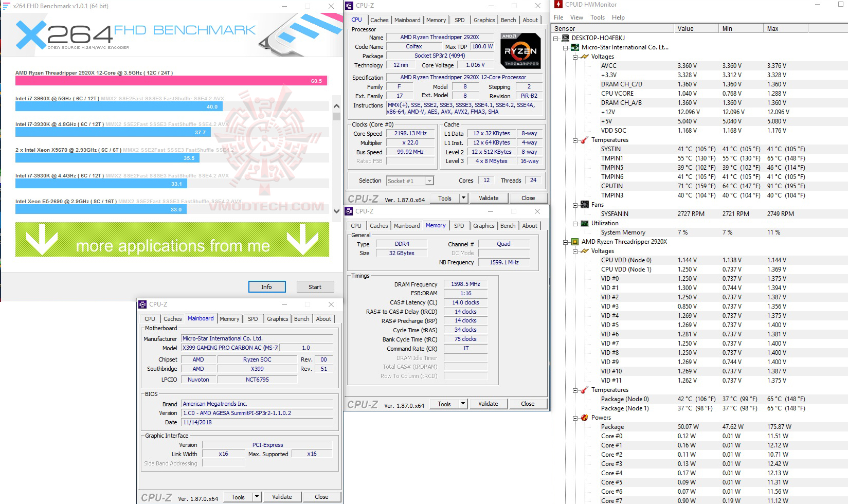Collapse the DESKTOP-HO4FBKJ tree node
Image resolution: width=848 pixels, height=504 pixels.
(x=556, y=38)
